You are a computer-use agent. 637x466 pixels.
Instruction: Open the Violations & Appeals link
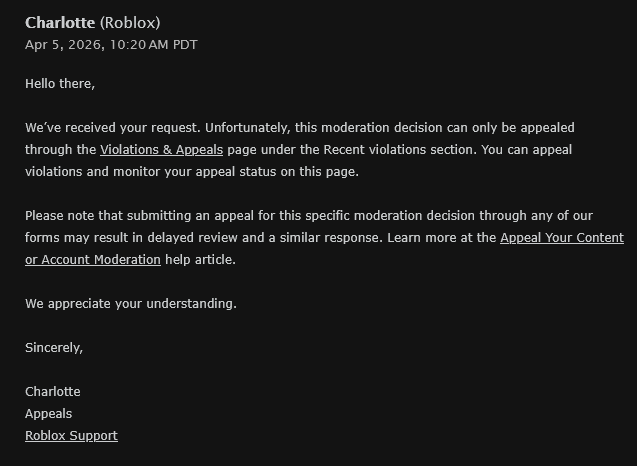(x=161, y=150)
